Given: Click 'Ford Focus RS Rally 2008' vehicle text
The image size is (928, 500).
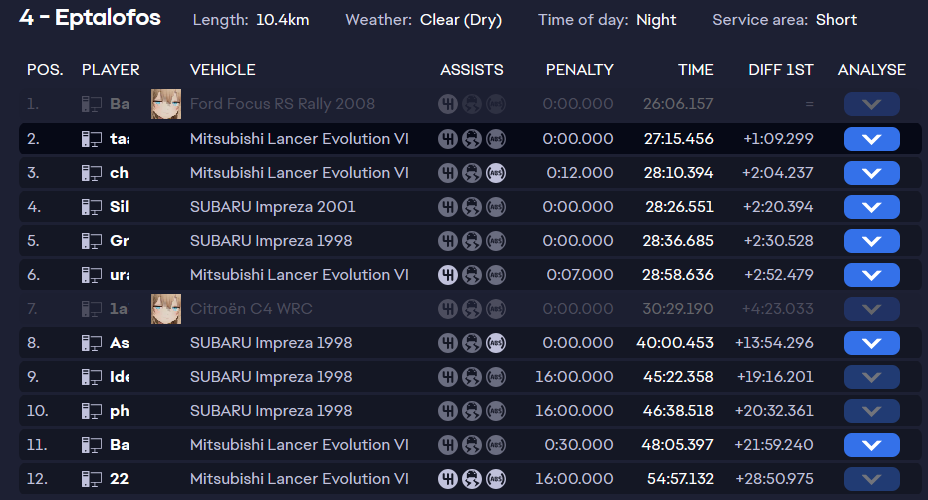Looking at the screenshot, I should 282,104.
